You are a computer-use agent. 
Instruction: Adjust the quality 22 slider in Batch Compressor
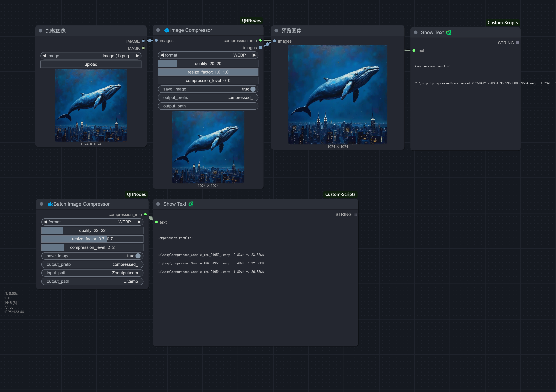(x=92, y=230)
